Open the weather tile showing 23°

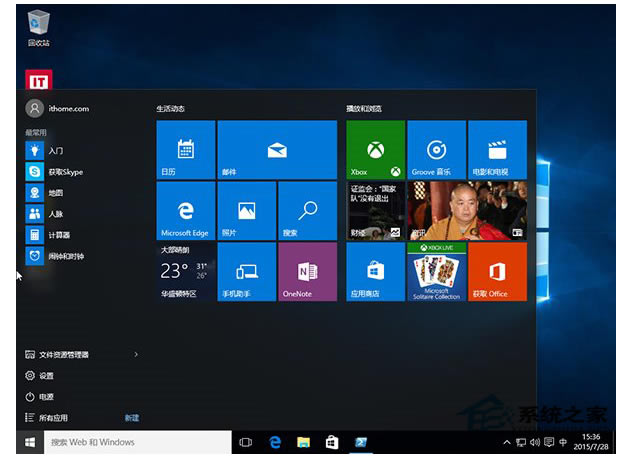click(186, 272)
